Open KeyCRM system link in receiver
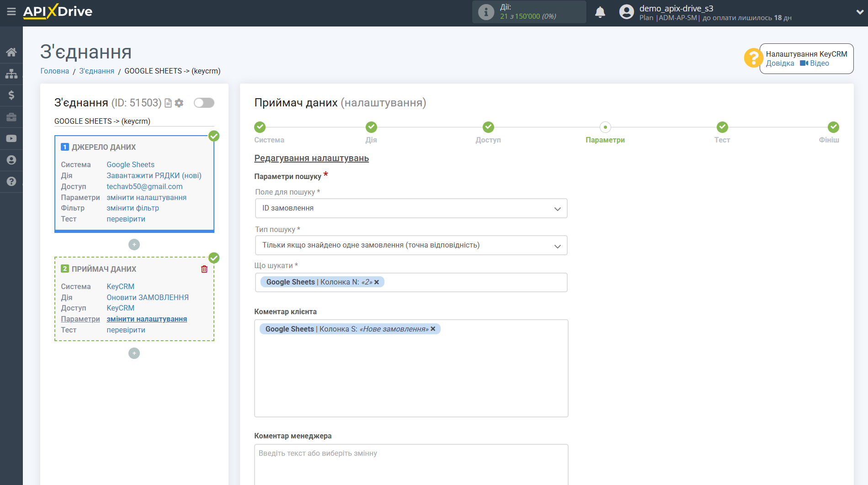Image resolution: width=868 pixels, height=485 pixels. (120, 287)
